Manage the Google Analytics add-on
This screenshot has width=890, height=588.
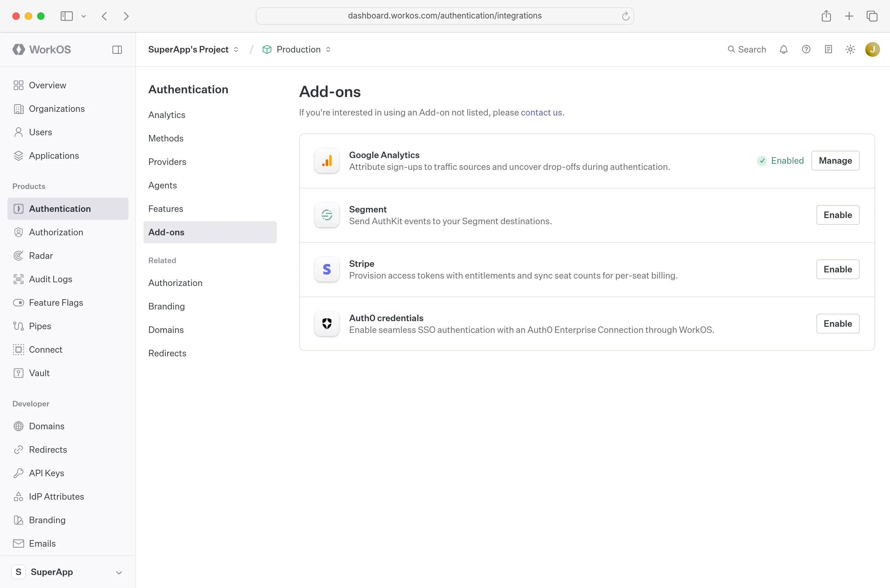point(835,161)
